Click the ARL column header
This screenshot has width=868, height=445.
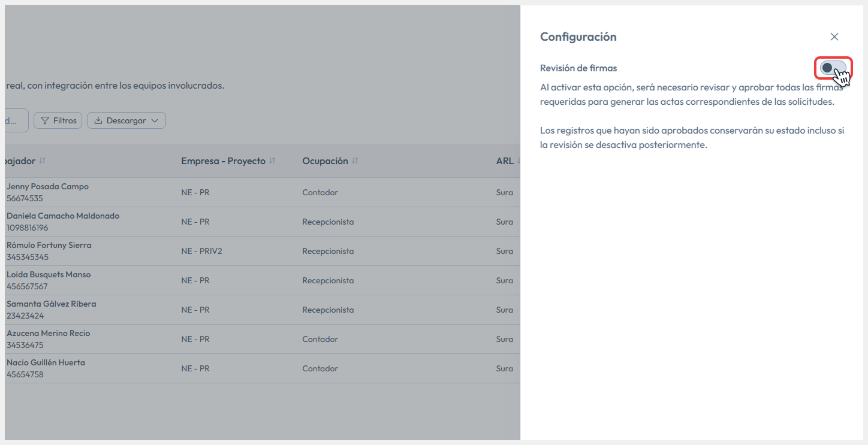pyautogui.click(x=505, y=161)
